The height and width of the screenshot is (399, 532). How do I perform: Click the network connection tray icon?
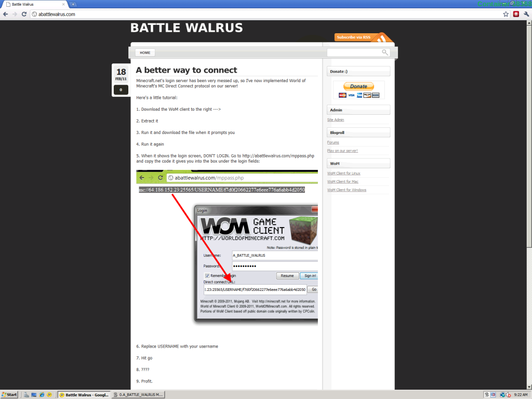point(502,395)
